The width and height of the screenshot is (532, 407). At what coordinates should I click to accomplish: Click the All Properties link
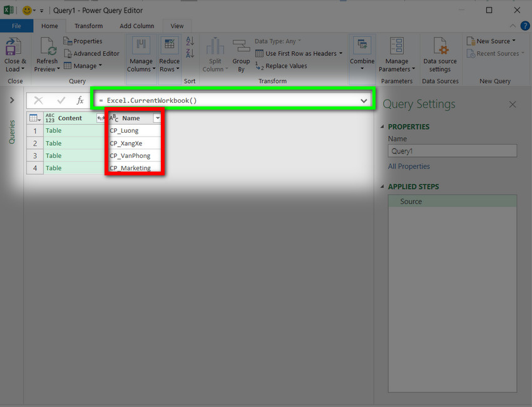[409, 167]
